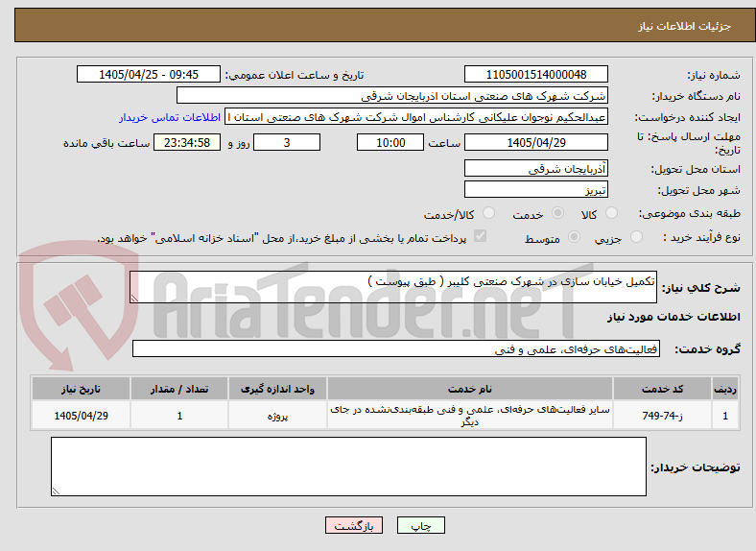The width and height of the screenshot is (756, 551).
Task: Click the buyer organization name field
Action: click(x=392, y=96)
